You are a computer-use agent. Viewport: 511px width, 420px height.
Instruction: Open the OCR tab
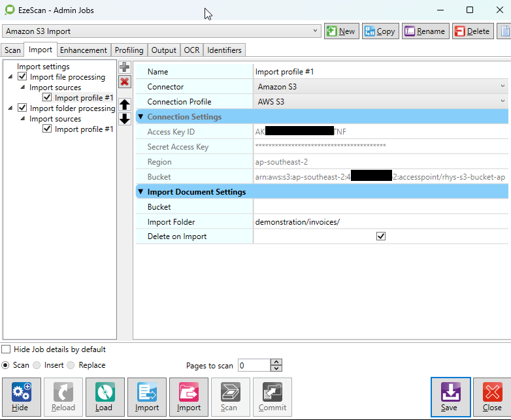coord(191,50)
